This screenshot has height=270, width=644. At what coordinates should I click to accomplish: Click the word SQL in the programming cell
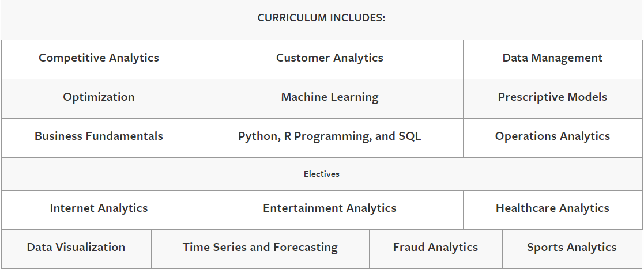409,136
